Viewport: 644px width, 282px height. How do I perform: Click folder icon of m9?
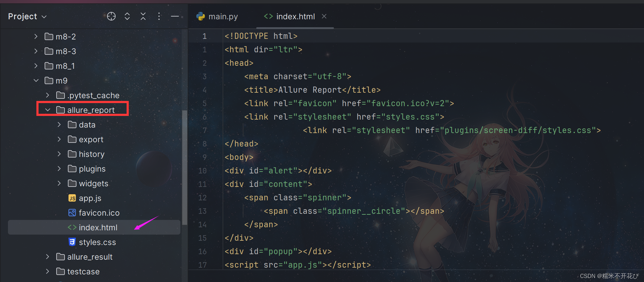[x=49, y=80]
